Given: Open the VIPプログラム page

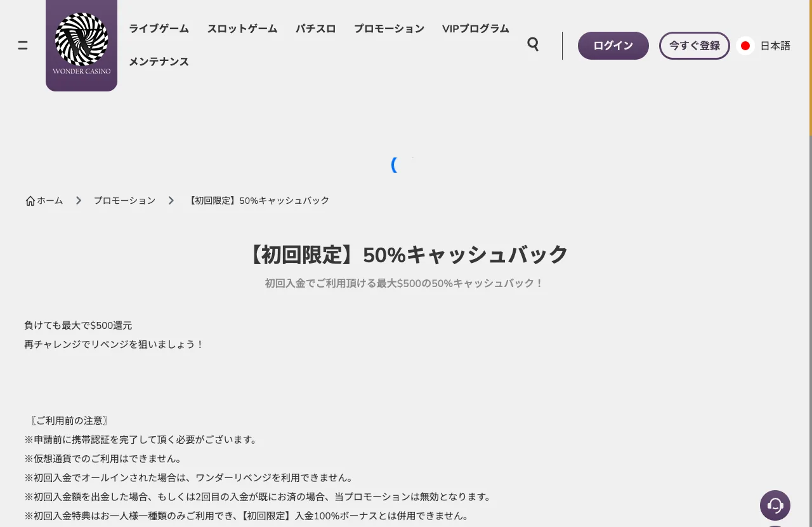Looking at the screenshot, I should click(x=476, y=29).
